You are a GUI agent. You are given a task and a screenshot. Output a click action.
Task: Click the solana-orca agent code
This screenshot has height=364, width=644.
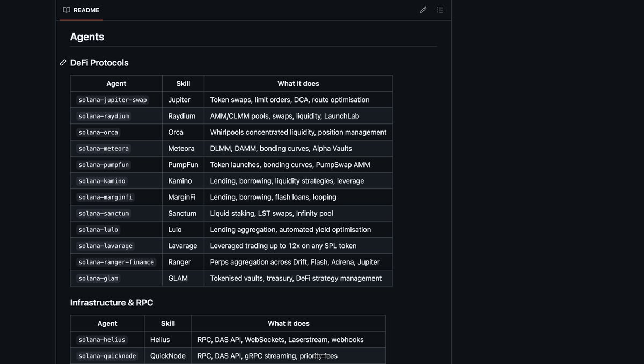[98, 132]
